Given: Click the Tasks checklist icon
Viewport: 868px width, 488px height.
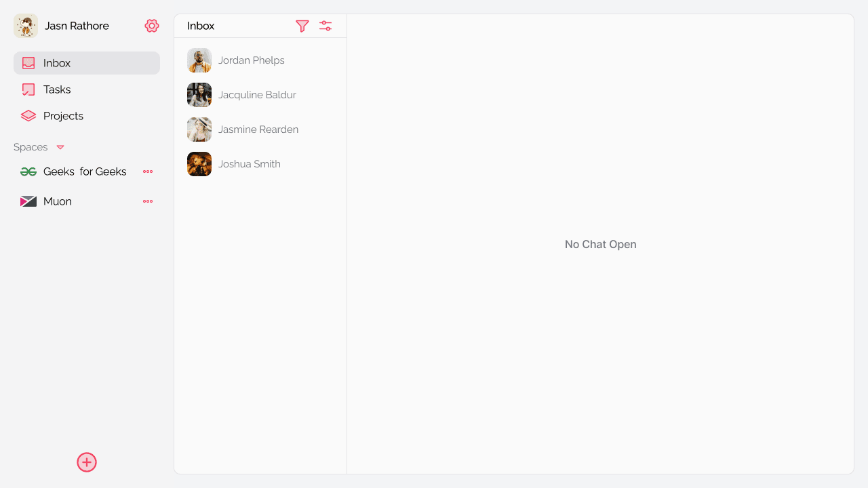Looking at the screenshot, I should pyautogui.click(x=28, y=89).
